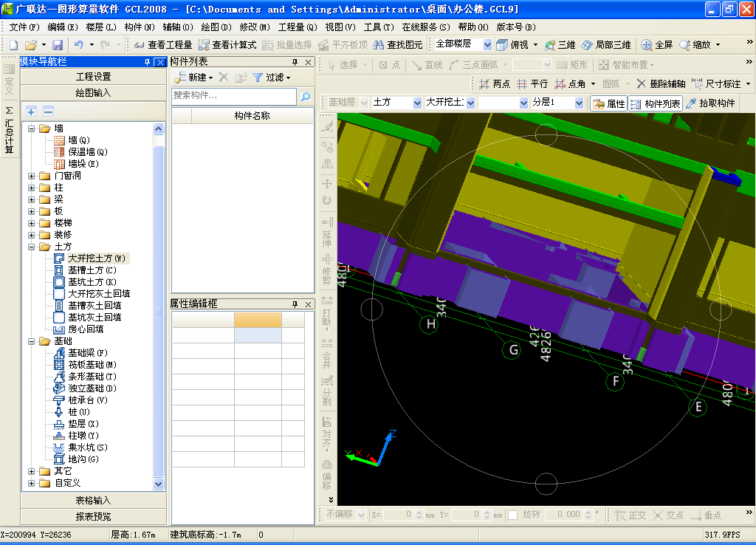The height and width of the screenshot is (545, 756).
Task: Activate 局部三维 view
Action: (606, 45)
